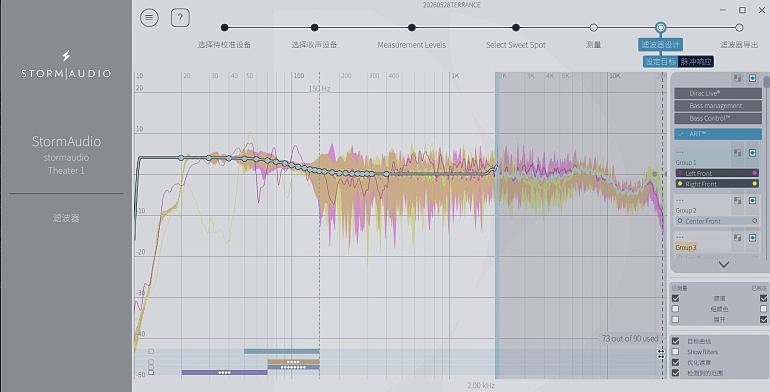The width and height of the screenshot is (770, 392).
Task: Go to the 选择待校准设备 step
Action: (x=224, y=45)
